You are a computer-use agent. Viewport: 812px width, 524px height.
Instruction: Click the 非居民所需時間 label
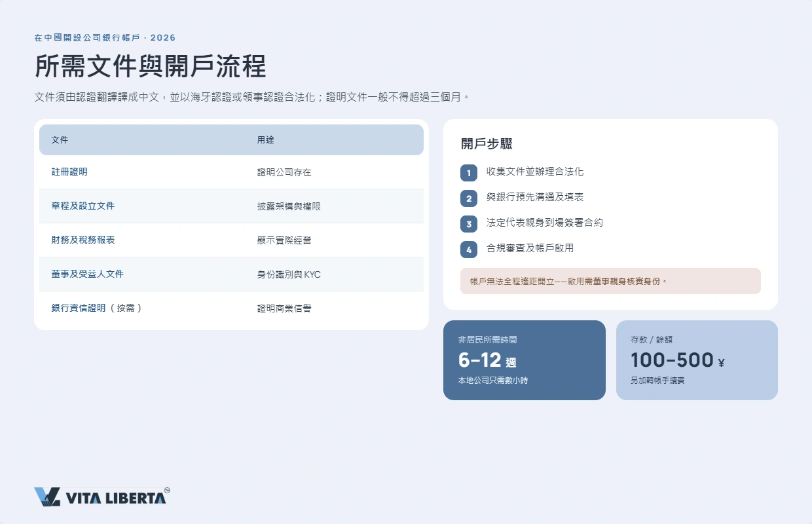(488, 340)
